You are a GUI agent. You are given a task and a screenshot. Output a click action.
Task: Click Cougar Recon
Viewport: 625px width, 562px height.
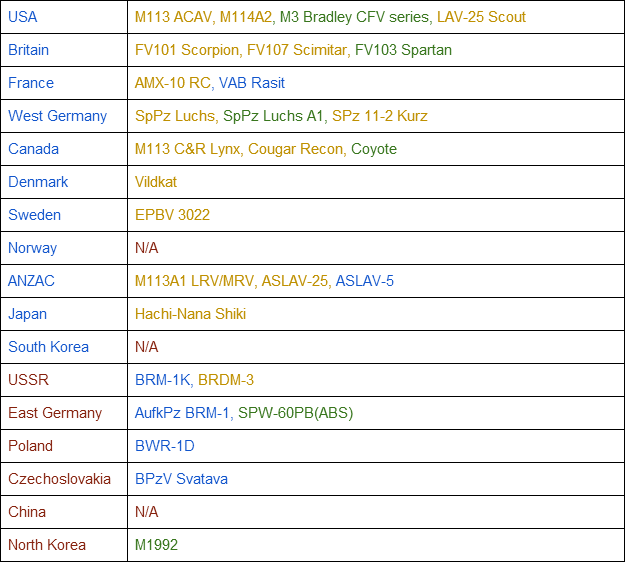tap(295, 149)
